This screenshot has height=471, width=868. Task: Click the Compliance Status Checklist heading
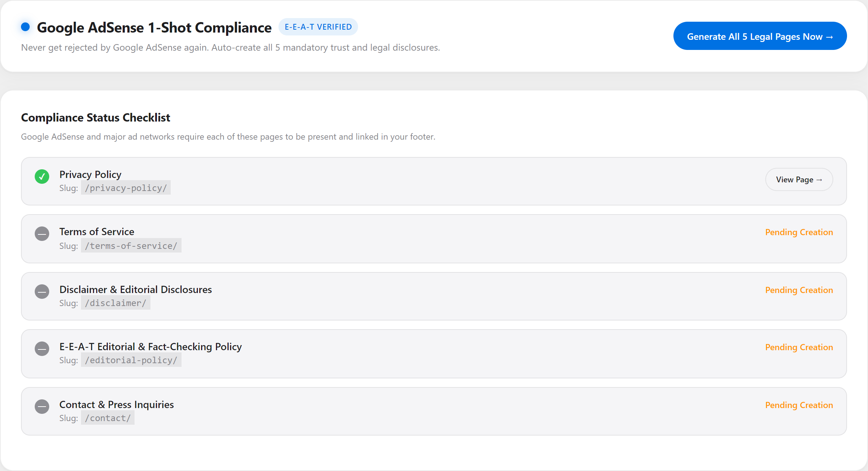point(95,118)
